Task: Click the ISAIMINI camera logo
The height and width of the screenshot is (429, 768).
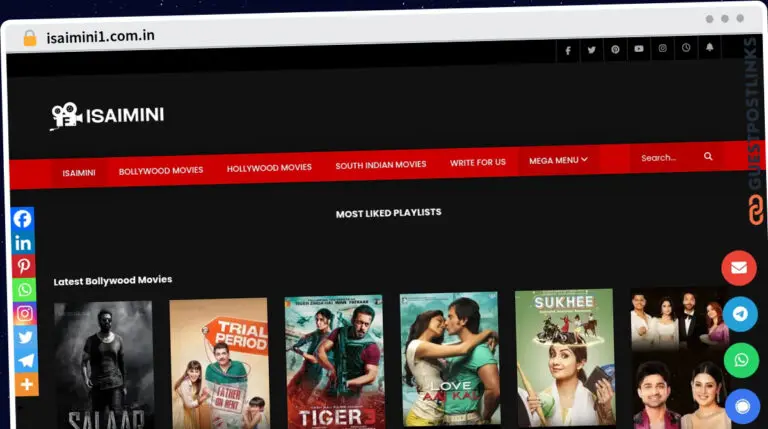Action: point(107,116)
